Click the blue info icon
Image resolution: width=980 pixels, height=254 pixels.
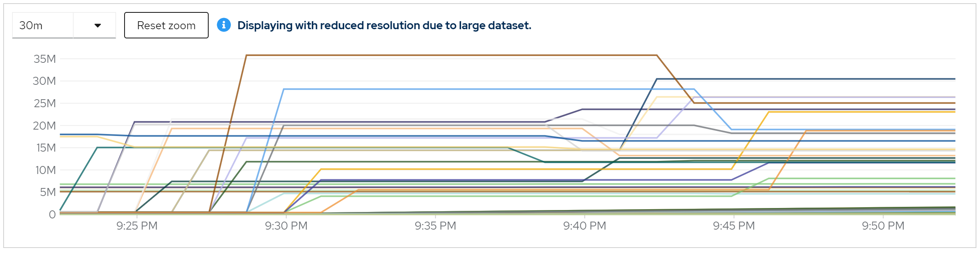[x=223, y=25]
